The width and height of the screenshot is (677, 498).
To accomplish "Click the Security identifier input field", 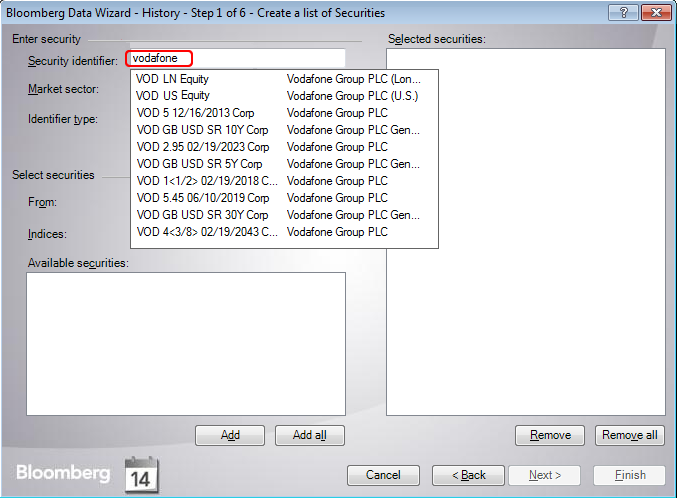I will click(x=235, y=58).
